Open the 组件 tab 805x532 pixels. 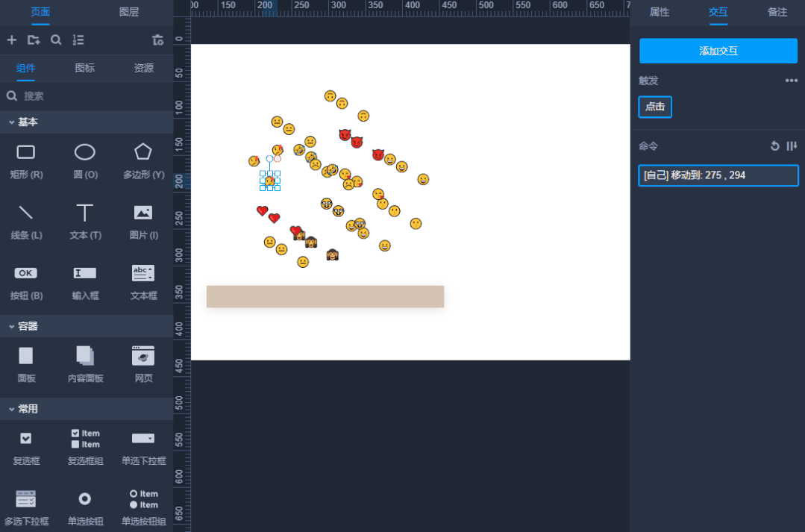tap(25, 68)
